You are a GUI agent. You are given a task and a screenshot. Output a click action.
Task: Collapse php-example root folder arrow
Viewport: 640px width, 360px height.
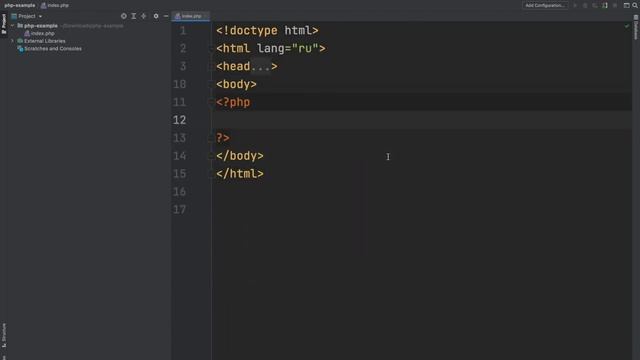point(12,25)
